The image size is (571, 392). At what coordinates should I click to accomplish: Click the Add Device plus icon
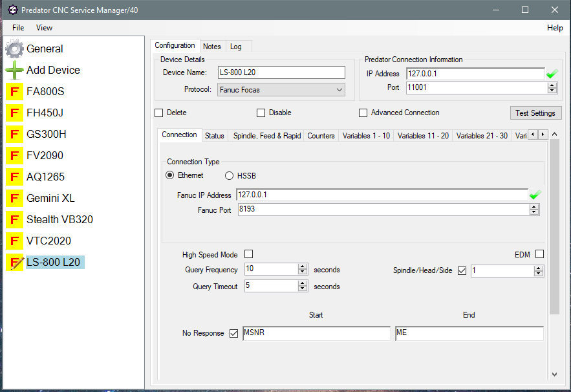[14, 70]
